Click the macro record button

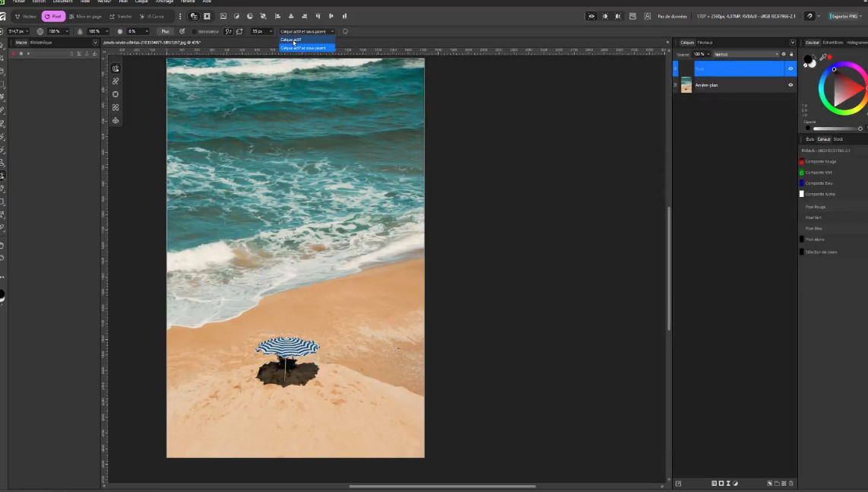coord(13,54)
